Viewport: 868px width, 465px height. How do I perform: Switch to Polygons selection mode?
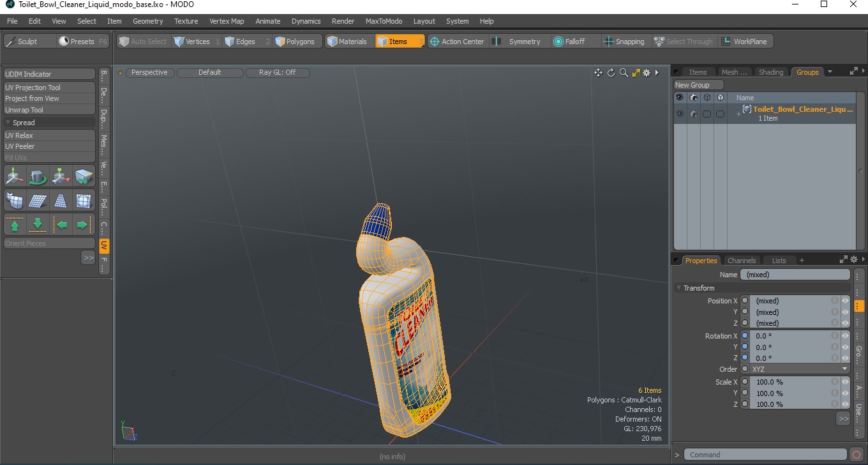[296, 42]
